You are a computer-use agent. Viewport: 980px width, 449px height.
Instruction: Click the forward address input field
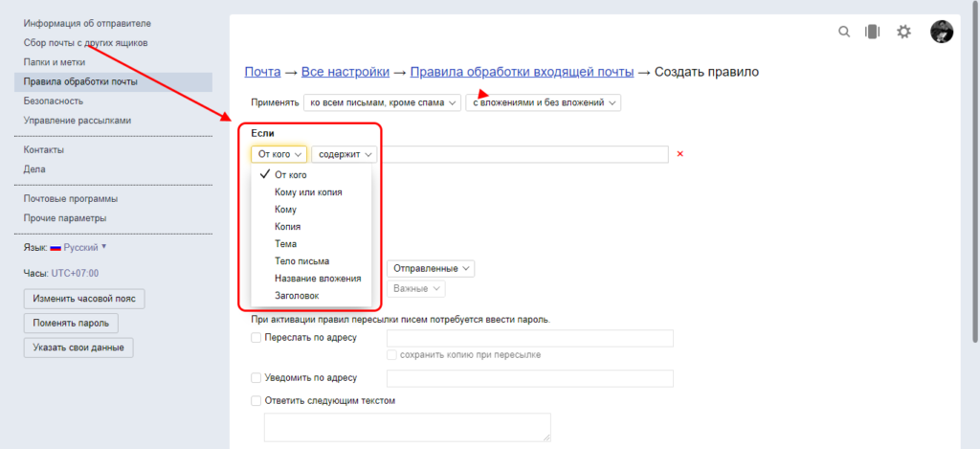(x=529, y=338)
